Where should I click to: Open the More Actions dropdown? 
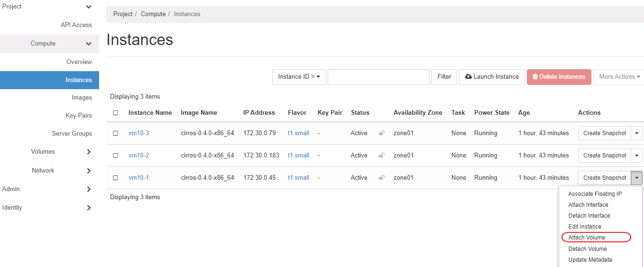point(619,77)
